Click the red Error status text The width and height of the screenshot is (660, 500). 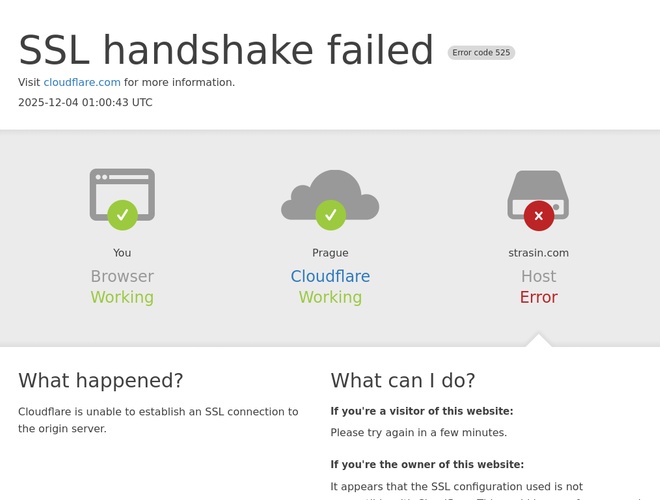[538, 297]
